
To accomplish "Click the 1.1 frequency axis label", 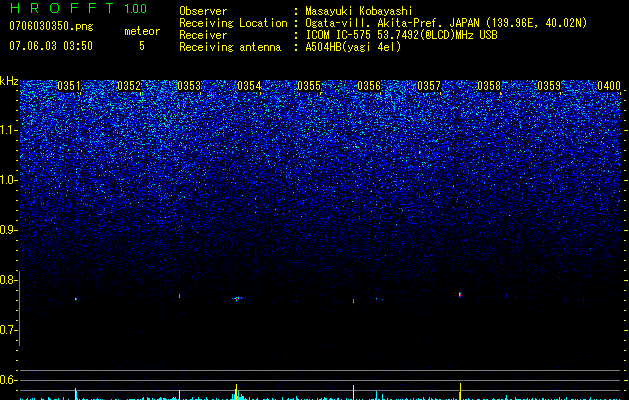I will 9,130.
